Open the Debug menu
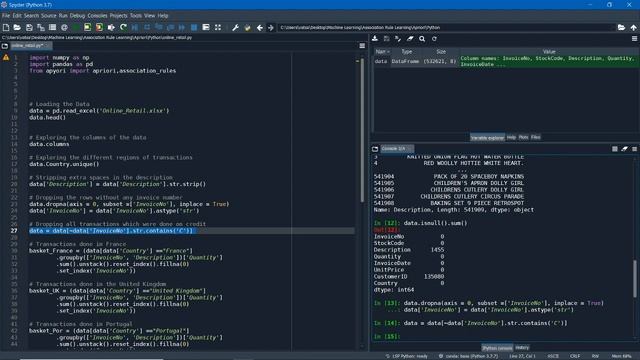 pos(77,16)
